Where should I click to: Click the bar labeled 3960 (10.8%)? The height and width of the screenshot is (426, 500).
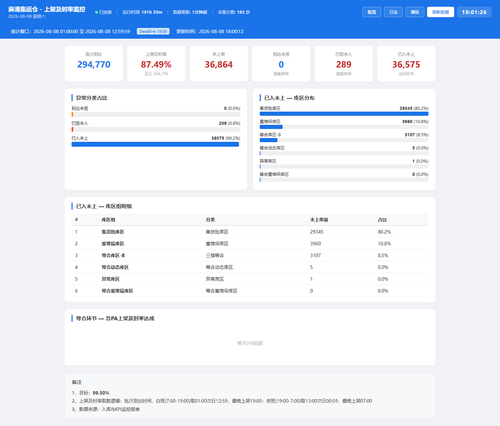(271, 127)
